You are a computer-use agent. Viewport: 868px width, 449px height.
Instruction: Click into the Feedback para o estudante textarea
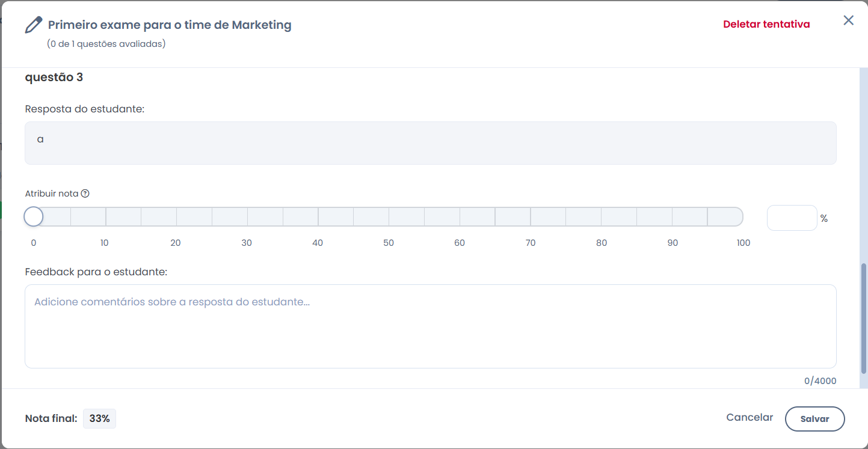pyautogui.click(x=430, y=326)
